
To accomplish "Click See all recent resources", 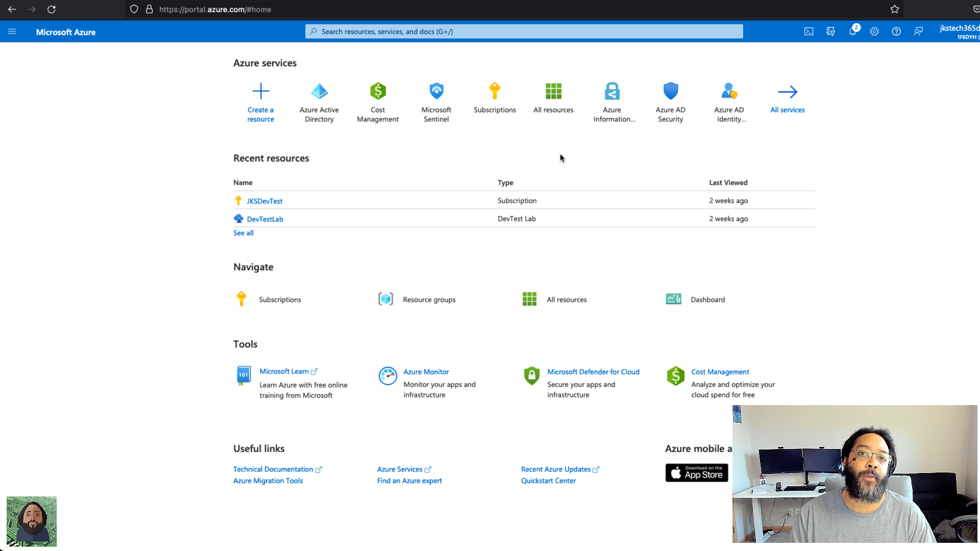I will (x=243, y=233).
